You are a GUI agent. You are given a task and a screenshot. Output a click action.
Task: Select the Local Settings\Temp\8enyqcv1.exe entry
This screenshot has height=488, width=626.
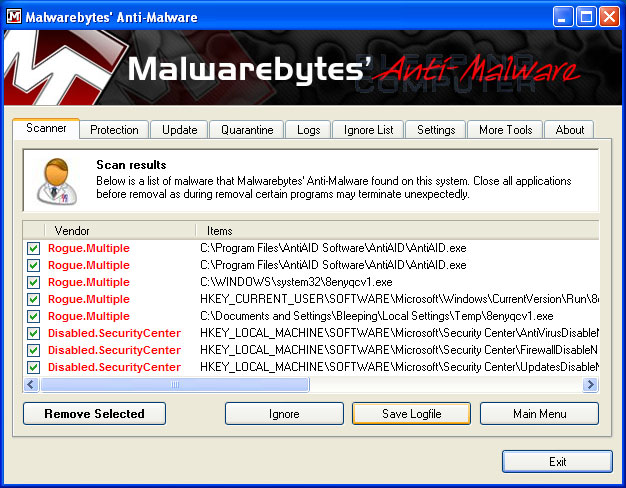point(376,316)
